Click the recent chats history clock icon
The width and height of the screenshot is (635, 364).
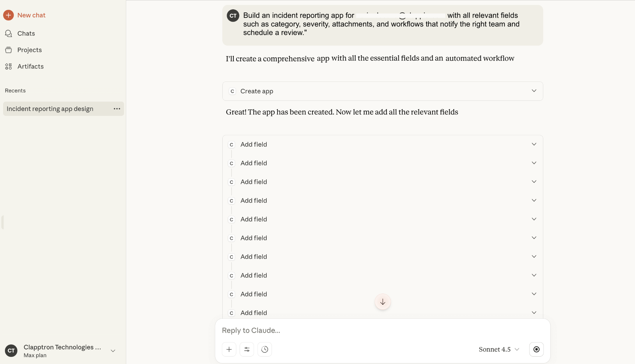coord(264,349)
